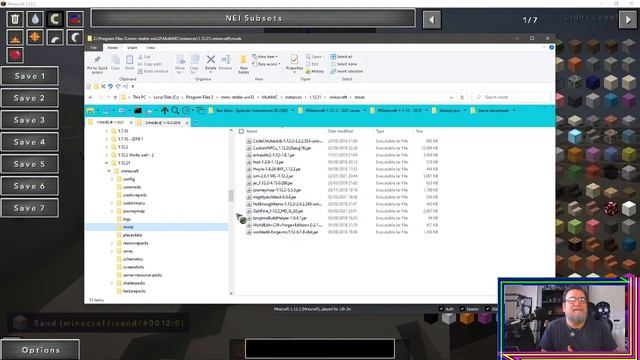Open the address bar history dropdown arrow
The width and height of the screenshot is (640, 360).
click(451, 98)
